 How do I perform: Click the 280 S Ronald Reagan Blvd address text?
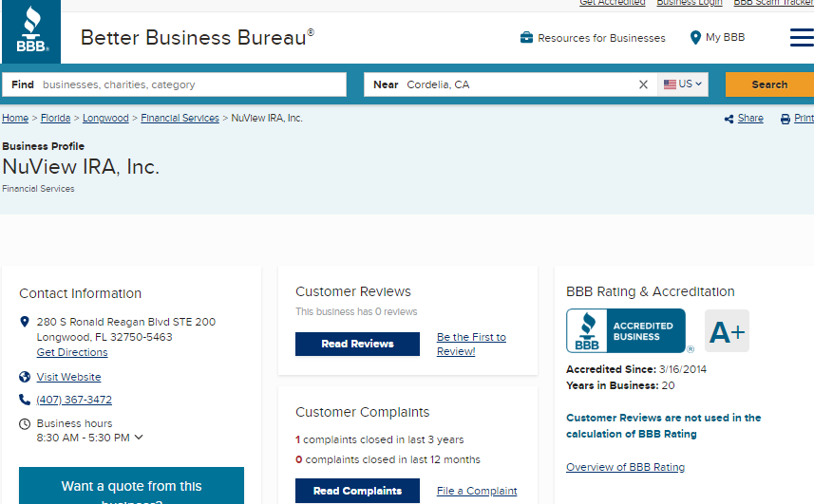coord(125,329)
